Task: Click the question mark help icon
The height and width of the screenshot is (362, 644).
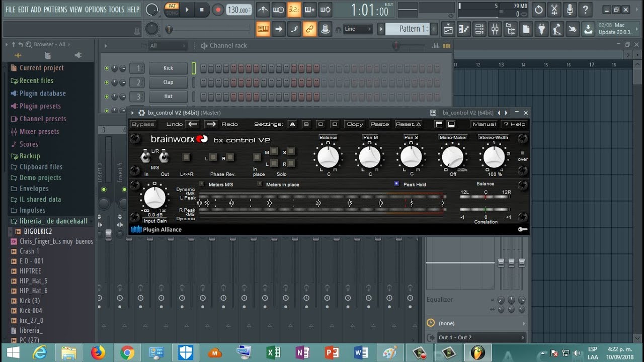Action: [x=585, y=10]
